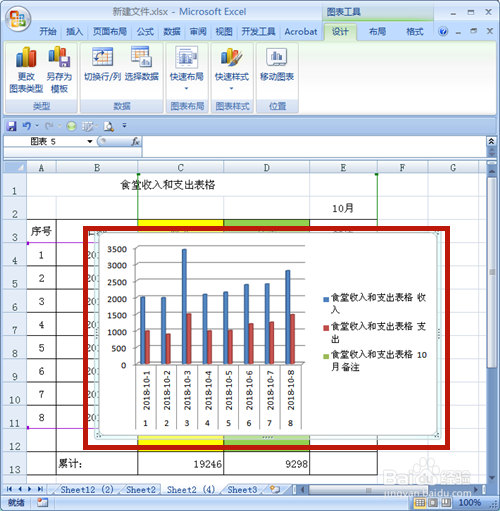This screenshot has width=500, height=511.
Task: Click the 100% zoom level
Action: [469, 502]
